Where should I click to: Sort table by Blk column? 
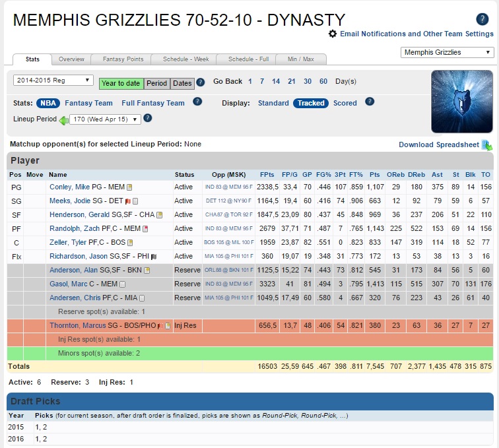(x=471, y=175)
